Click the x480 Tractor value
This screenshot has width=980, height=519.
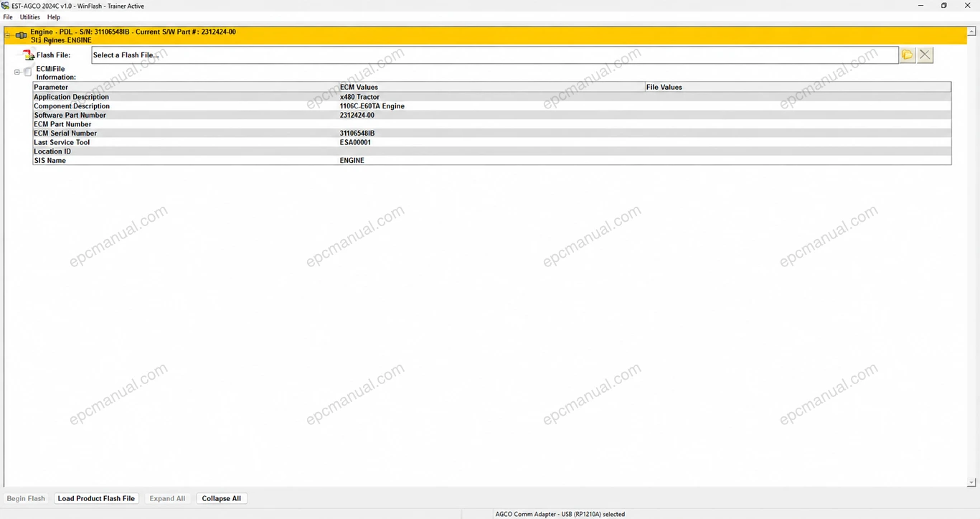pos(359,97)
